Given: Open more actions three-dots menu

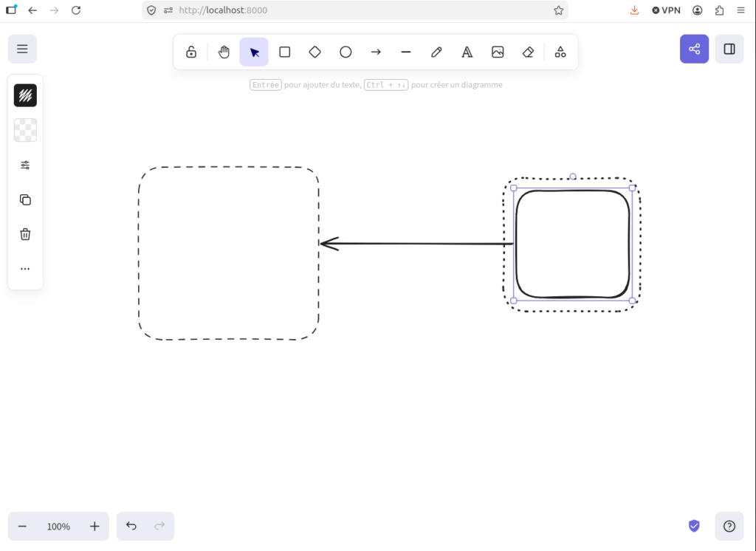Looking at the screenshot, I should 25,269.
